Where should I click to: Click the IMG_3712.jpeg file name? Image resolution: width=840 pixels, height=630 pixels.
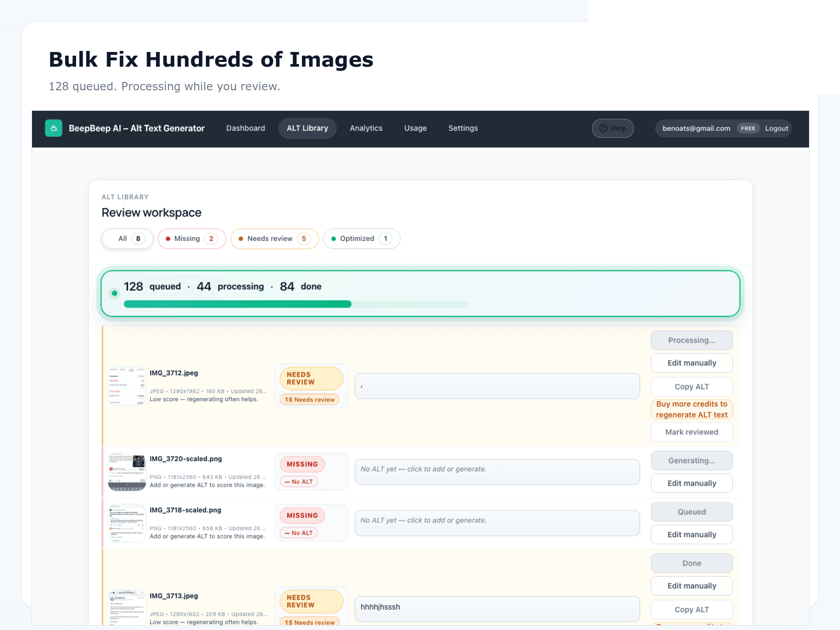(x=174, y=373)
